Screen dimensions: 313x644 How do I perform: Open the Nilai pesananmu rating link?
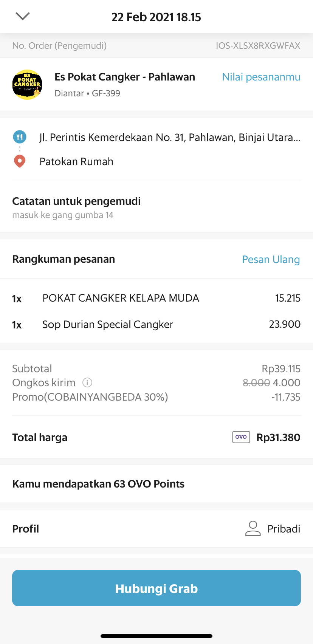pyautogui.click(x=261, y=77)
